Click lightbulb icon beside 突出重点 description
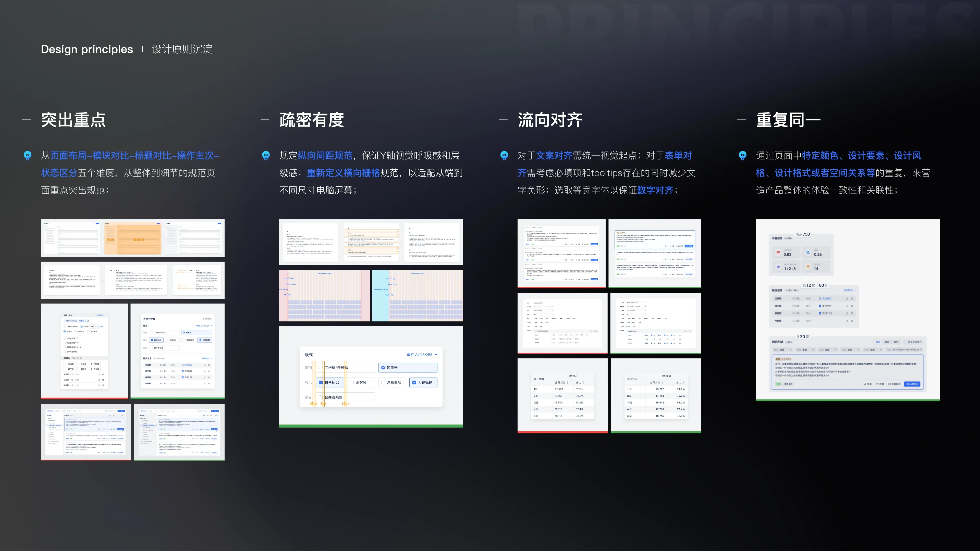The height and width of the screenshot is (551, 980). coord(27,155)
